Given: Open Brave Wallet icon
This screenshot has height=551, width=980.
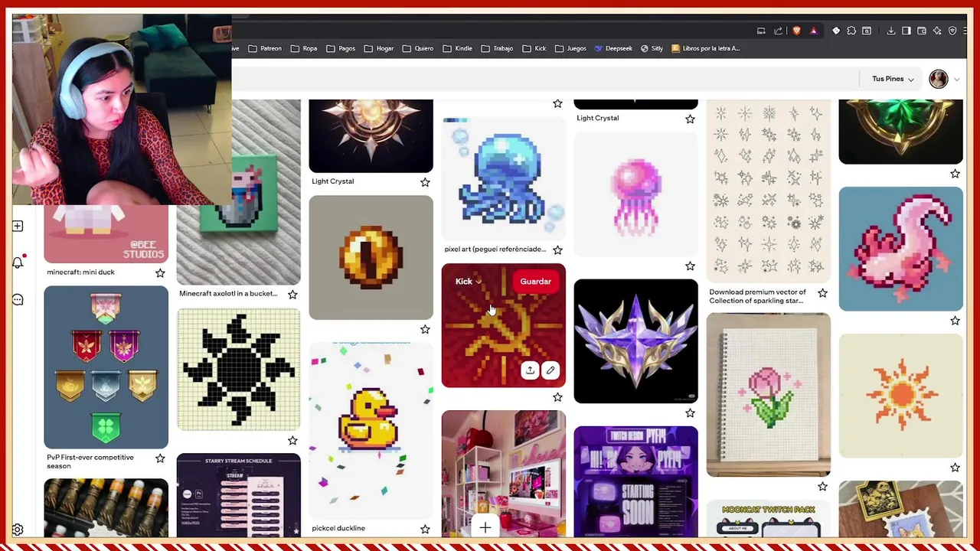Looking at the screenshot, I should [x=922, y=31].
